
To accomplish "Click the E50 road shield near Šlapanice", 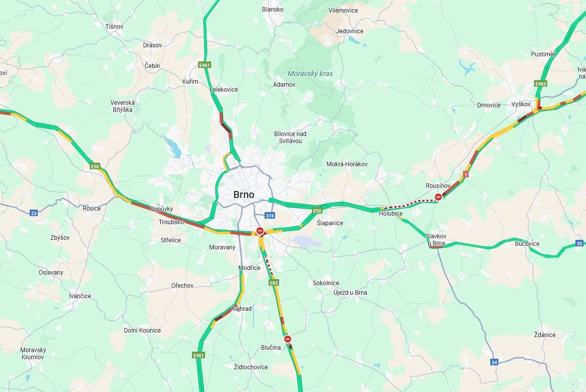I will click(x=317, y=211).
